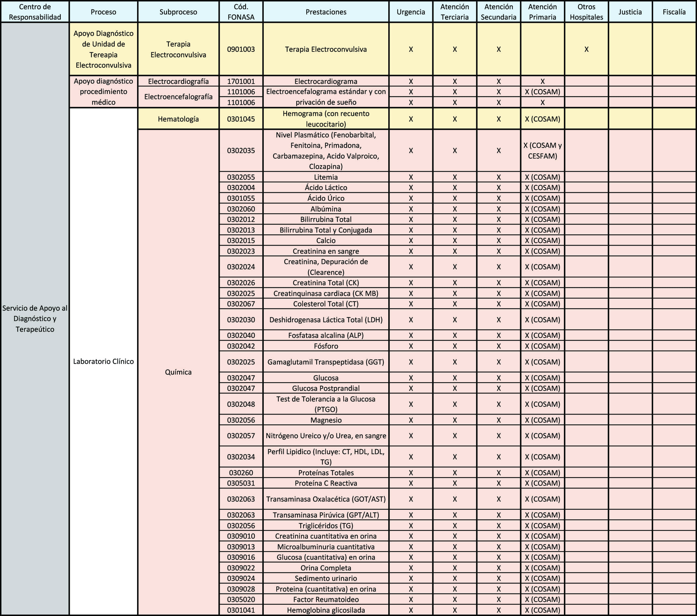Select 'X (COSAM y CESFAM)' cell
The width and height of the screenshot is (697, 616).
point(542,151)
